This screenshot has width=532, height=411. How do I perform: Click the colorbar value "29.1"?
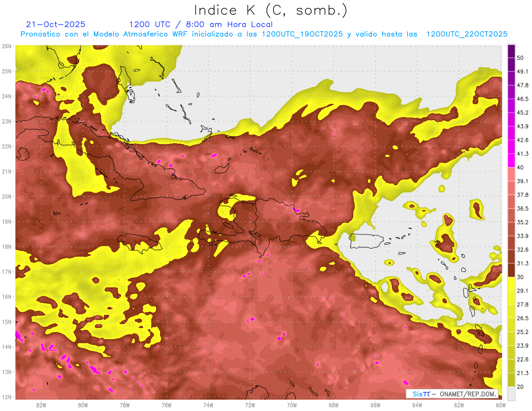[523, 290]
